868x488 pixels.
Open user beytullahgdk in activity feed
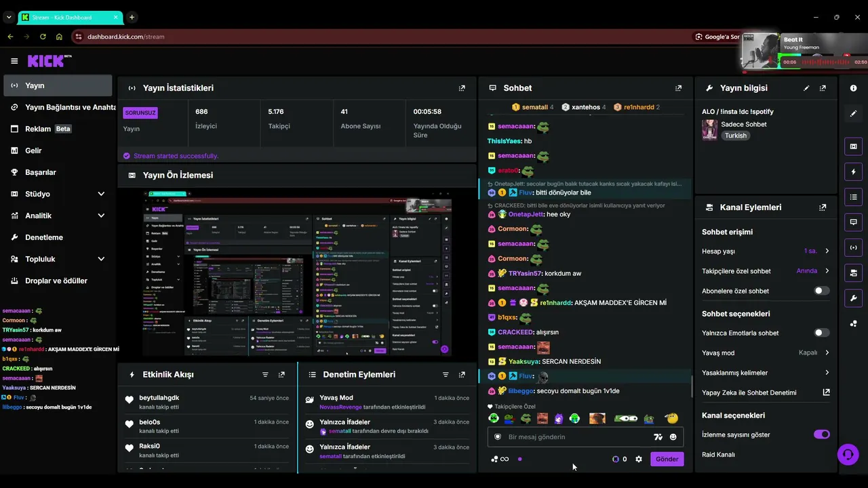tap(159, 398)
